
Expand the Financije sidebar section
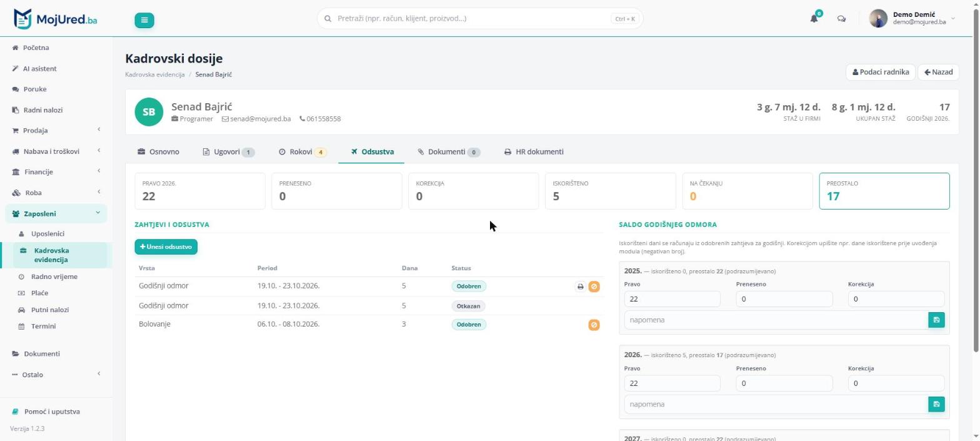pyautogui.click(x=56, y=172)
